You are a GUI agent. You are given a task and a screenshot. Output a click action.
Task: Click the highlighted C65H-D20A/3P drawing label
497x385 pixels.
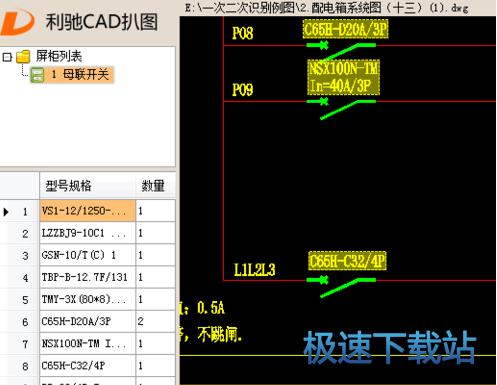(345, 29)
